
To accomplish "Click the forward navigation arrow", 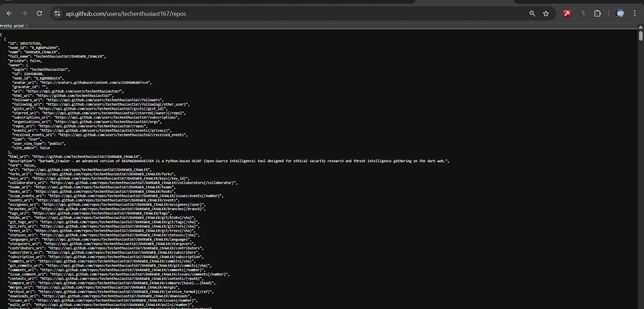I will point(24,13).
